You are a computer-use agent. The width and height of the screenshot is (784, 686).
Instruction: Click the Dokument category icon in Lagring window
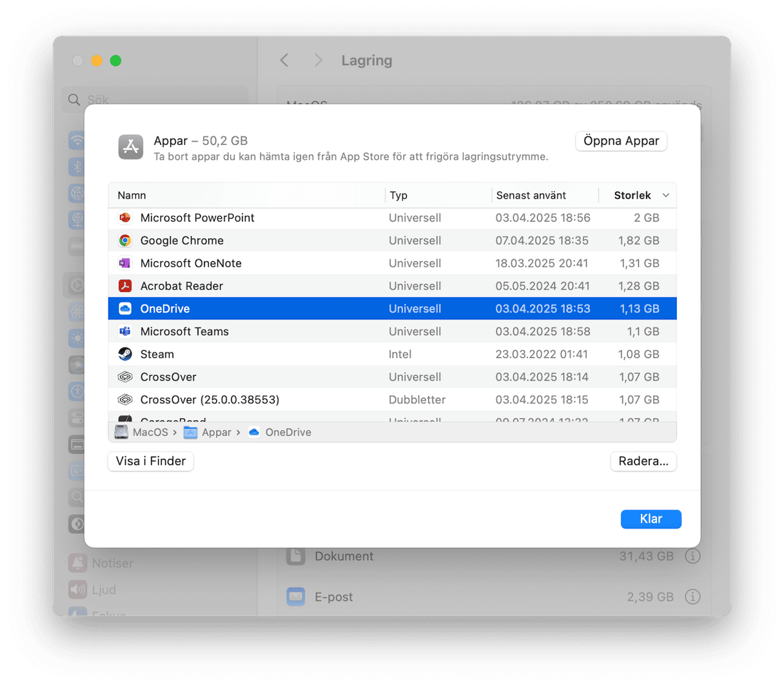tap(296, 556)
